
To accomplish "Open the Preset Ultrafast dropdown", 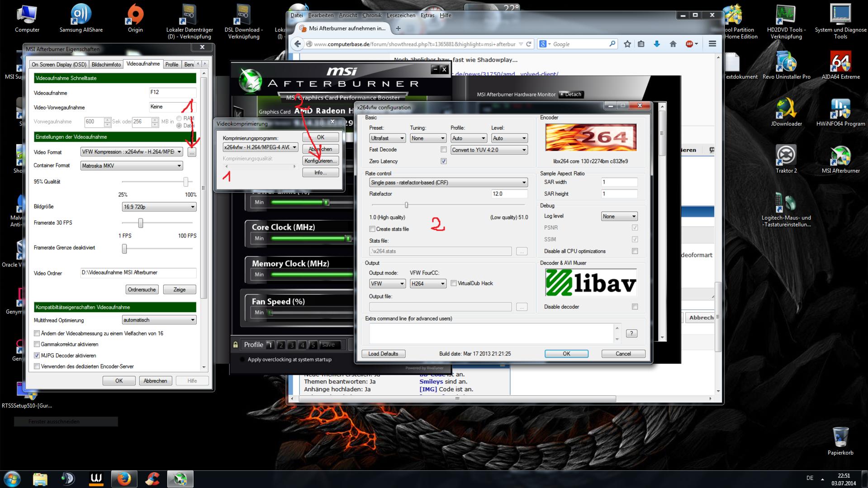I will tap(387, 138).
